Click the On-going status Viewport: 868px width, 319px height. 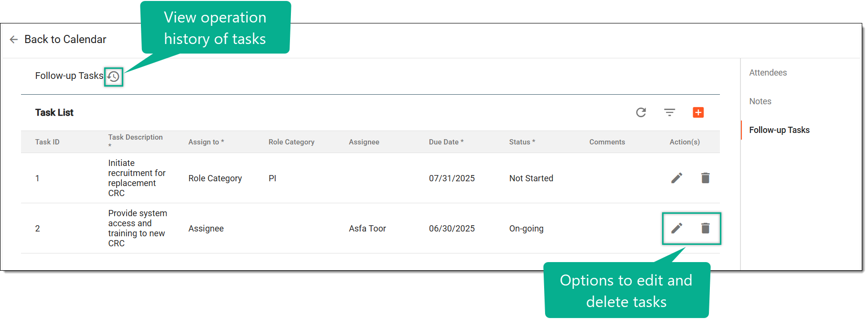[x=526, y=229]
